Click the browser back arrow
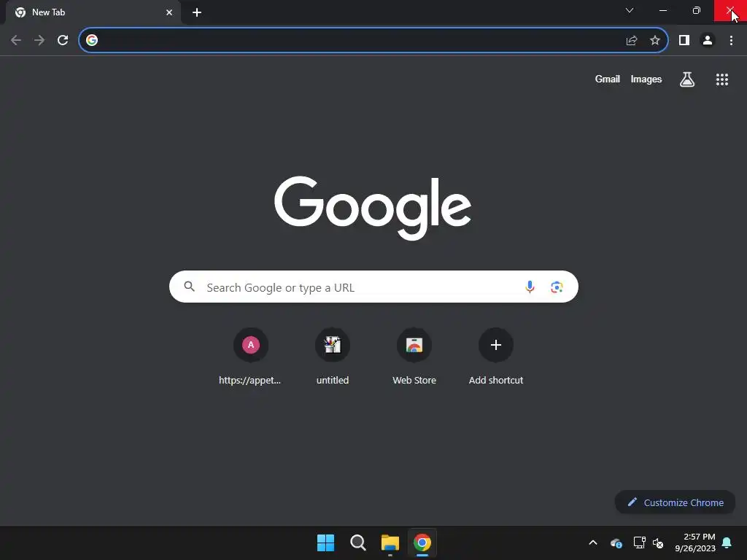 [16, 40]
